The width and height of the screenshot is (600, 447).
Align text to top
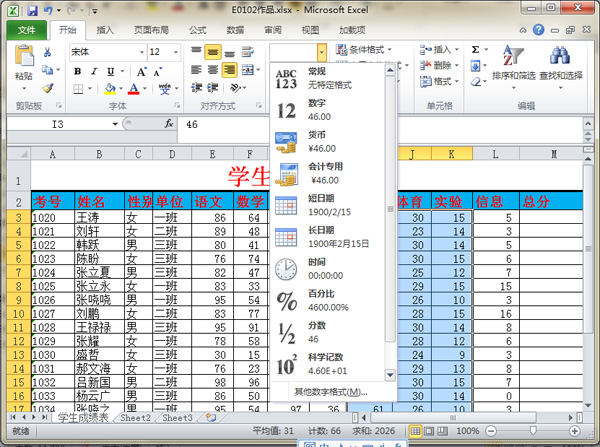pos(196,51)
